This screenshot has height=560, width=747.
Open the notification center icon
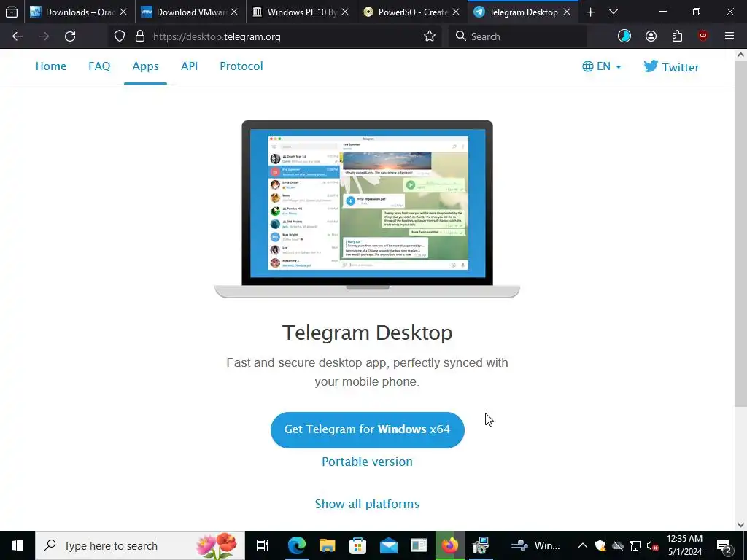pyautogui.click(x=724, y=545)
